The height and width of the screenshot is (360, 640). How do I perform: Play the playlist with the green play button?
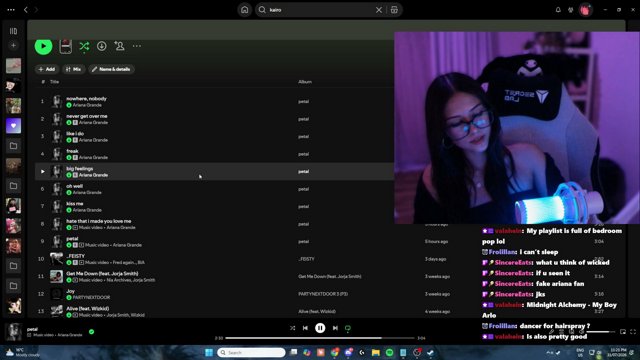click(x=44, y=46)
